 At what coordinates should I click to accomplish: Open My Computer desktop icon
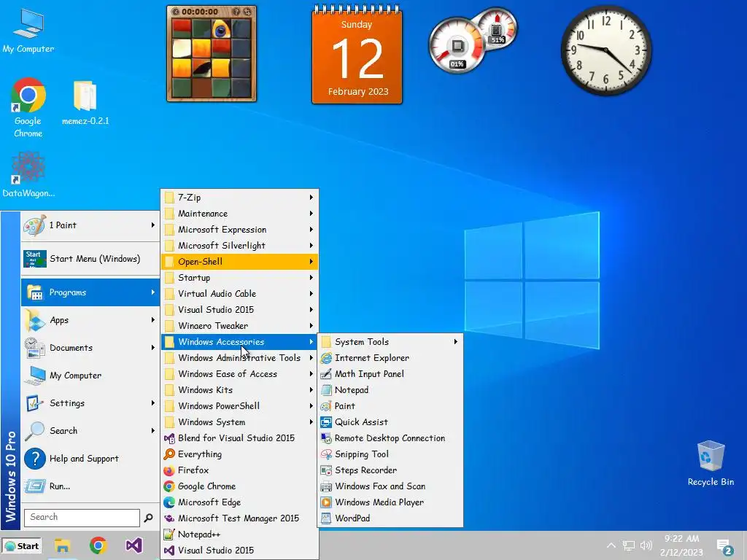[x=28, y=31]
